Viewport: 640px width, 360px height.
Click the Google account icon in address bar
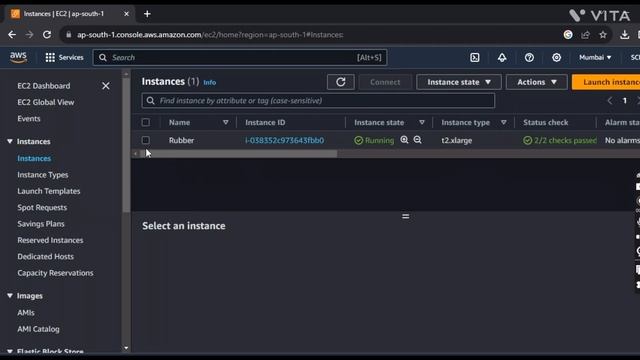pos(568,35)
